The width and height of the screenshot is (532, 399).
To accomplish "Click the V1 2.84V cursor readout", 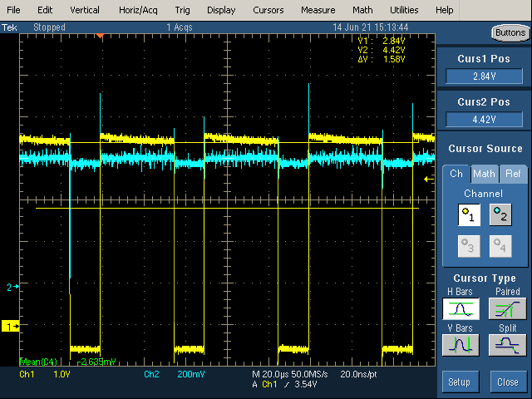I will 382,41.
